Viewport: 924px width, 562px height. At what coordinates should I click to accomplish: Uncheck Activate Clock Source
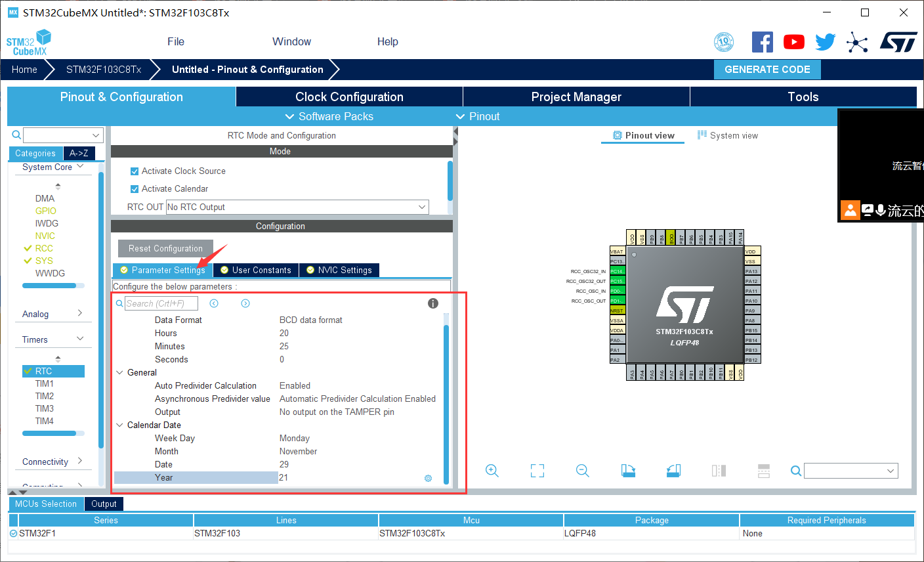135,171
